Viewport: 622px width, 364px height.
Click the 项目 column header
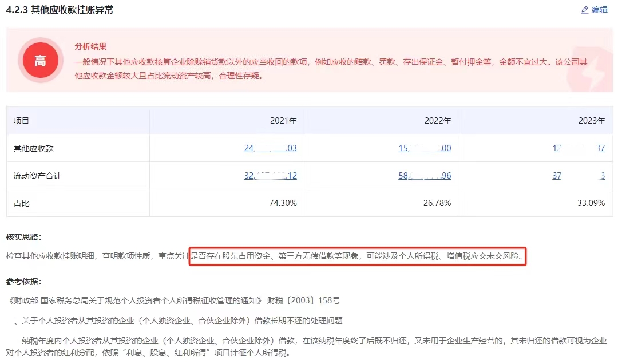[x=21, y=121]
